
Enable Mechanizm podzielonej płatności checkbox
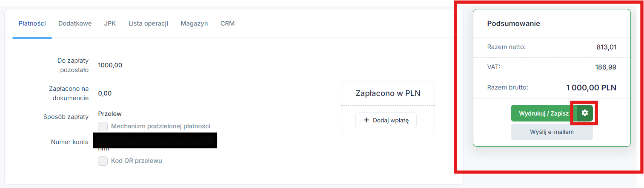pyautogui.click(x=103, y=126)
